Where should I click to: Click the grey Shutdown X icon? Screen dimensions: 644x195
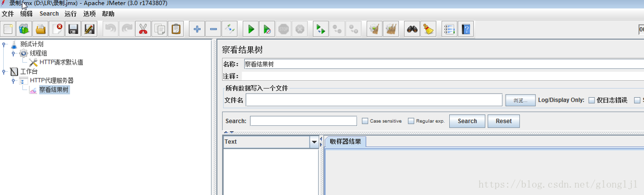click(x=300, y=29)
